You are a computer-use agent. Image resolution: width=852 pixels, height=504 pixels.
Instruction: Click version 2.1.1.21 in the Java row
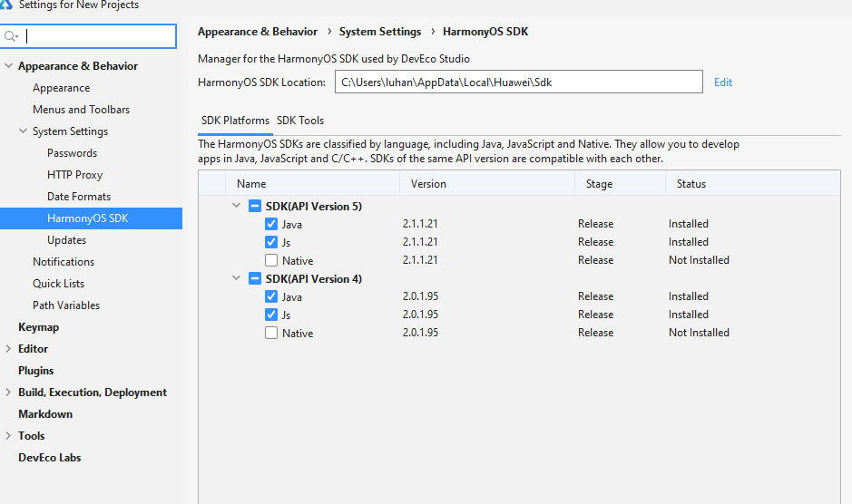(x=420, y=224)
